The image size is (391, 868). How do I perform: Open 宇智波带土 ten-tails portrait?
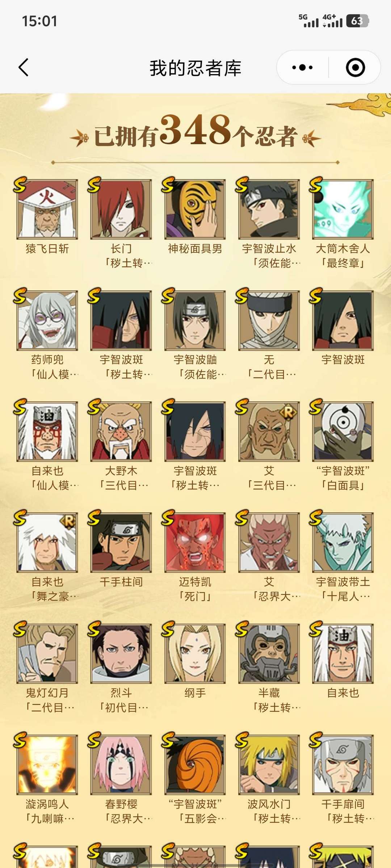coord(342,542)
